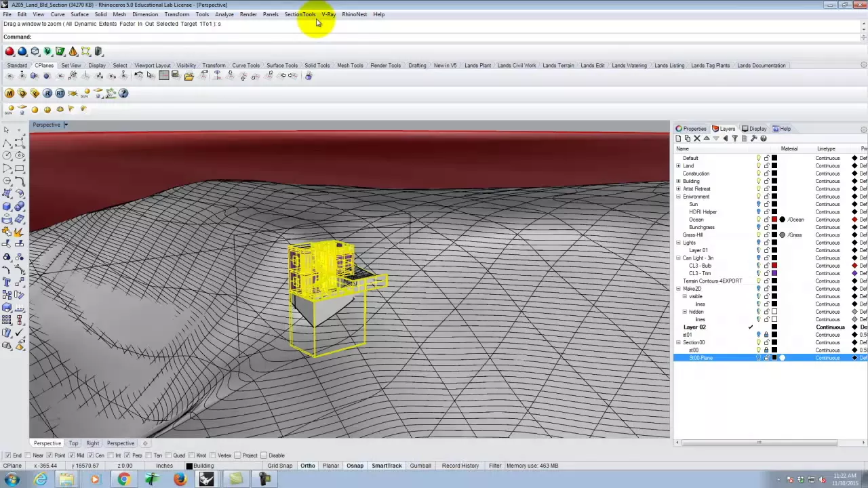Expand the Land layer tree
Image resolution: width=868 pixels, height=488 pixels.
[x=678, y=166]
